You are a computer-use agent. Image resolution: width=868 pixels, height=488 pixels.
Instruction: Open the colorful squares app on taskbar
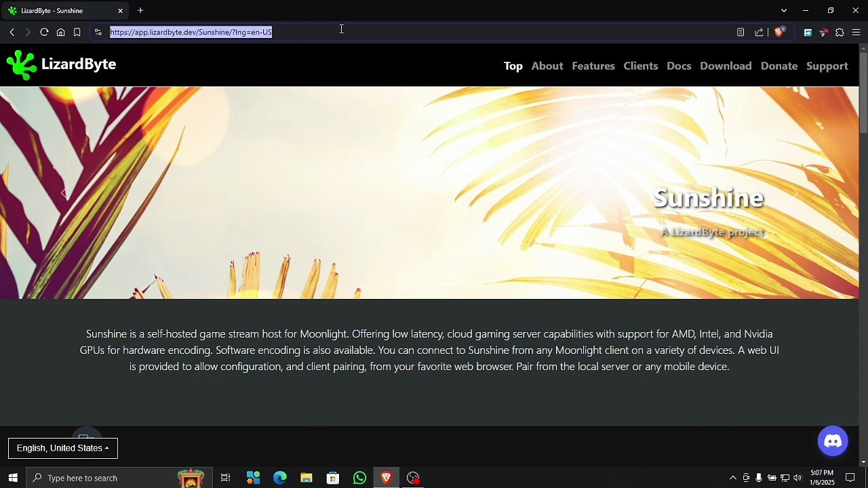point(253,478)
